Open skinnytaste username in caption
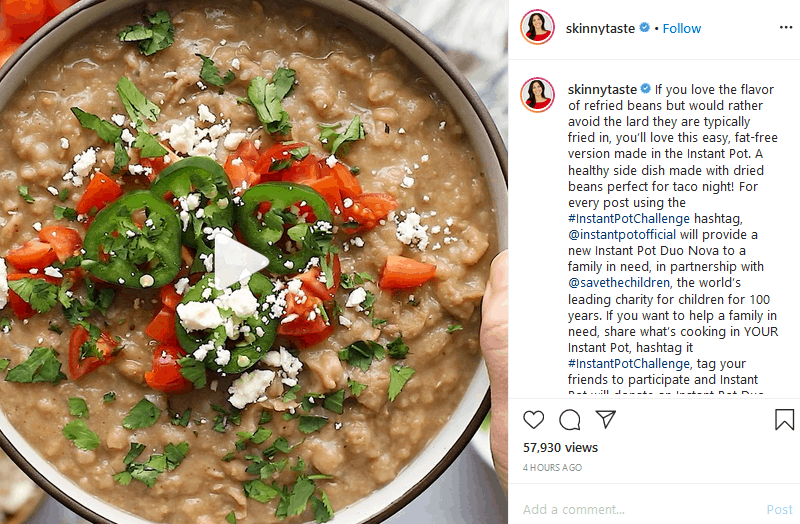The image size is (800, 524). pos(602,90)
